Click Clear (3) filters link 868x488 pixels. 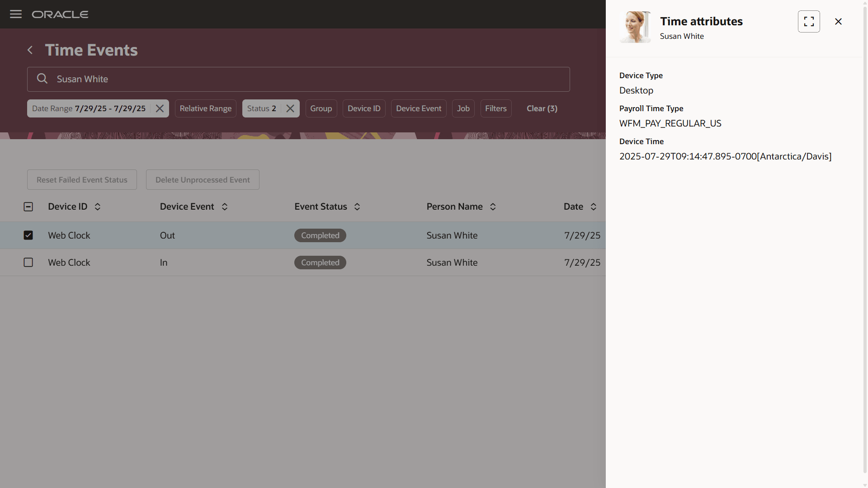tap(542, 108)
